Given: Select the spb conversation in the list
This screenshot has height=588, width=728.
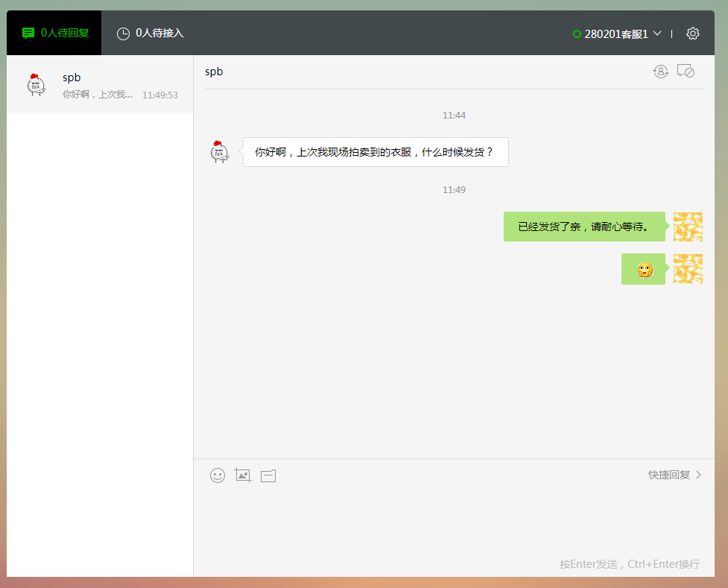Looking at the screenshot, I should pyautogui.click(x=100, y=84).
